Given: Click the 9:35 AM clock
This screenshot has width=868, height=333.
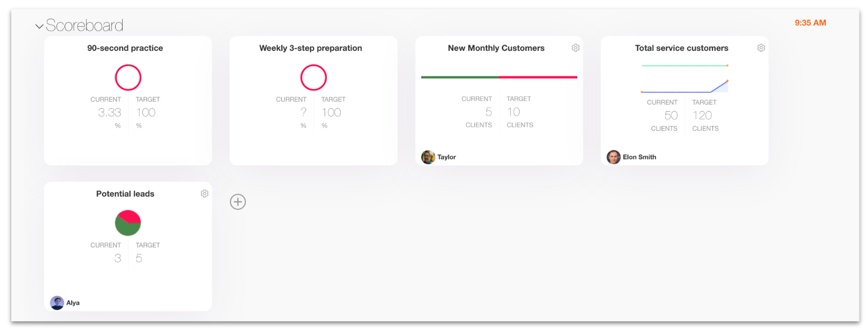Looking at the screenshot, I should [810, 23].
